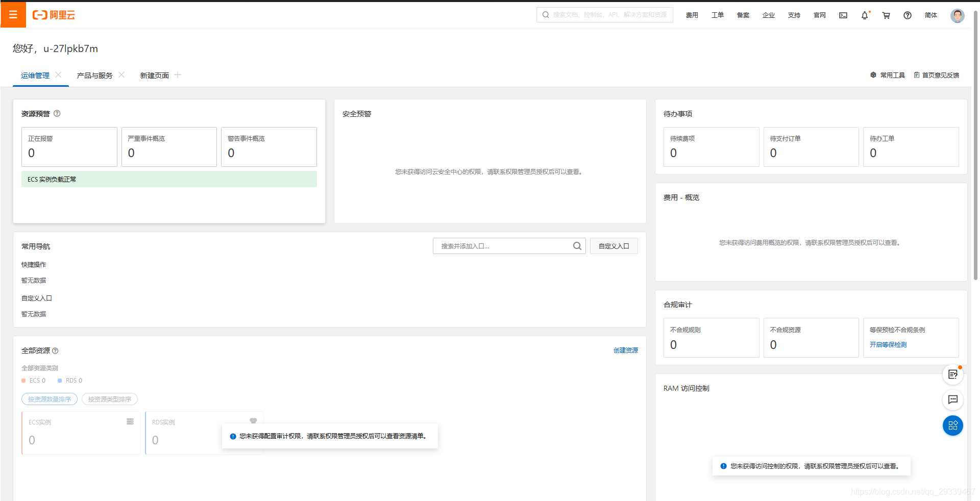
Task: Open the hamburger navigation menu
Action: [x=13, y=15]
